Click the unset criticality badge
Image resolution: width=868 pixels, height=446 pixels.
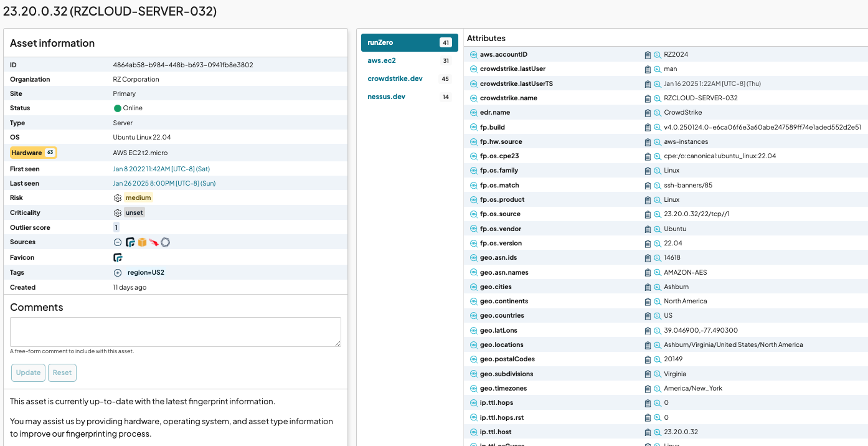[134, 213]
